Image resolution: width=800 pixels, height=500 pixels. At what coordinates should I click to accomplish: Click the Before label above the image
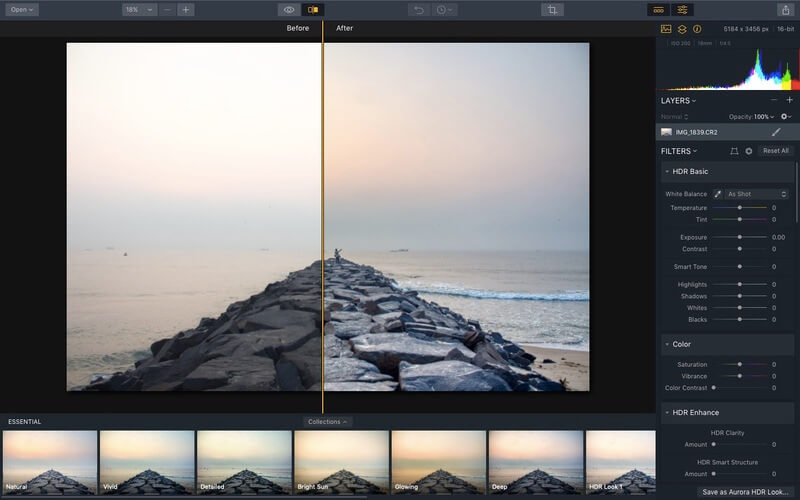click(x=297, y=28)
